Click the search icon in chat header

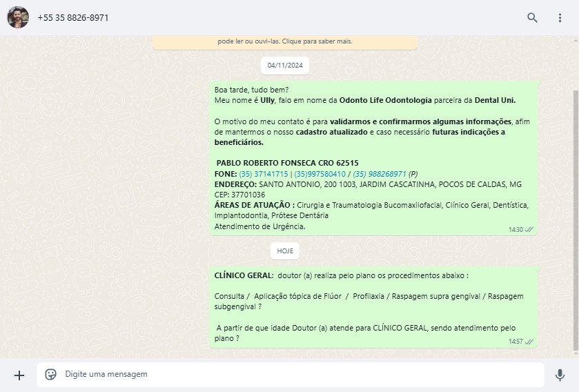(x=532, y=18)
